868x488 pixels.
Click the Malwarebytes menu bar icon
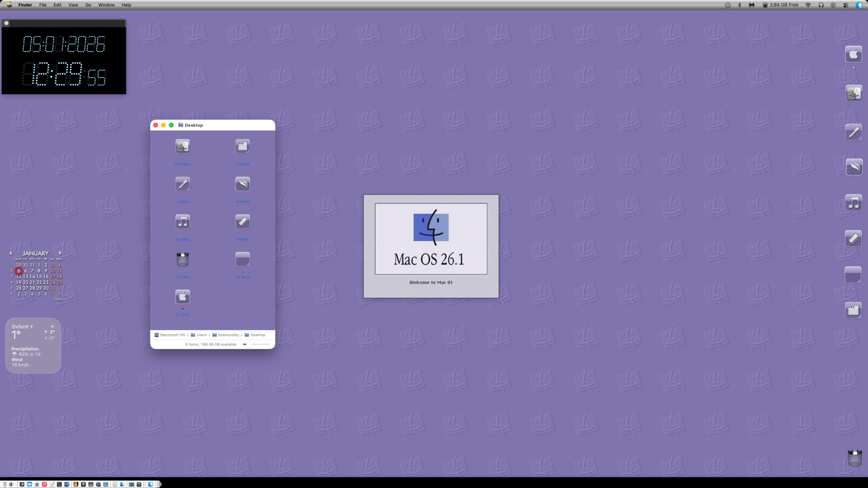pyautogui.click(x=752, y=5)
